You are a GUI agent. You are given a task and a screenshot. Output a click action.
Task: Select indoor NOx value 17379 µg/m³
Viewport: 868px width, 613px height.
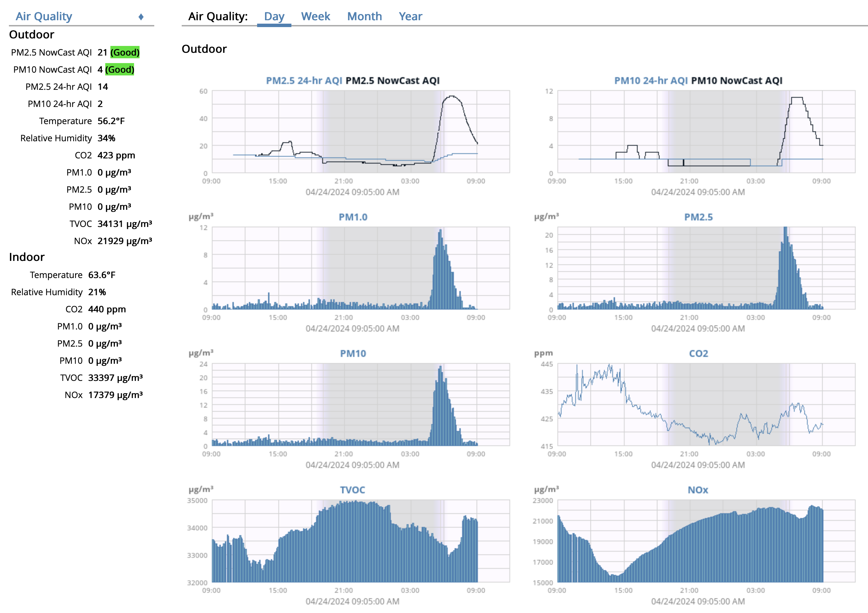pyautogui.click(x=115, y=395)
